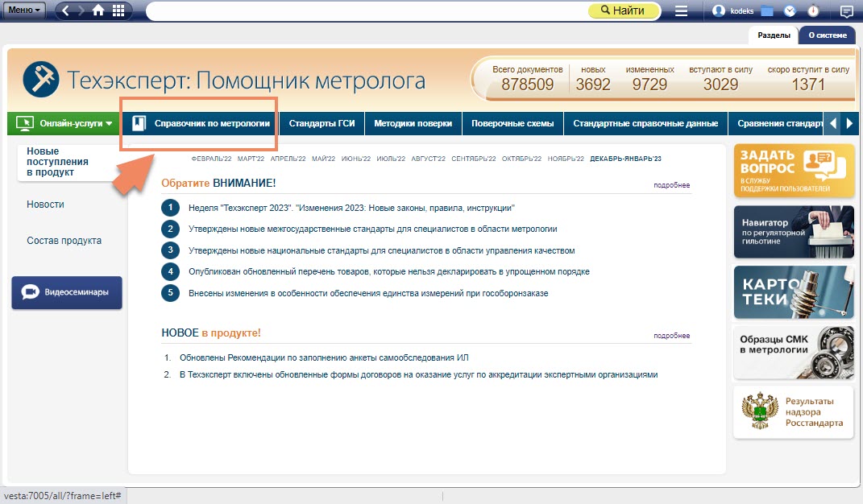Screen dimensions: 863x504
Task: Open Образцы СМК в метрологии banner
Action: tap(794, 353)
